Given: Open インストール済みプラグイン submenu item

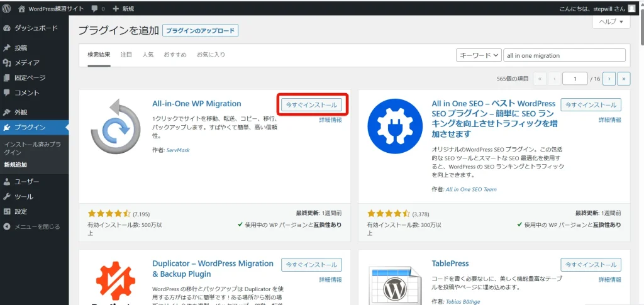Looking at the screenshot, I should pos(33,148).
